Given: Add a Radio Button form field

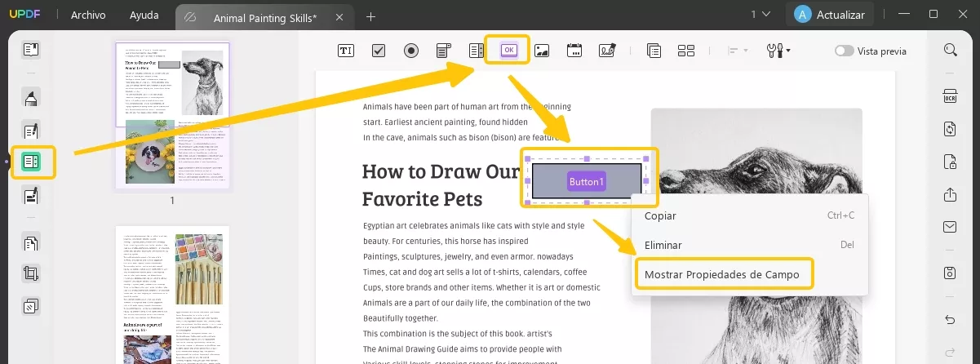Looking at the screenshot, I should [411, 51].
